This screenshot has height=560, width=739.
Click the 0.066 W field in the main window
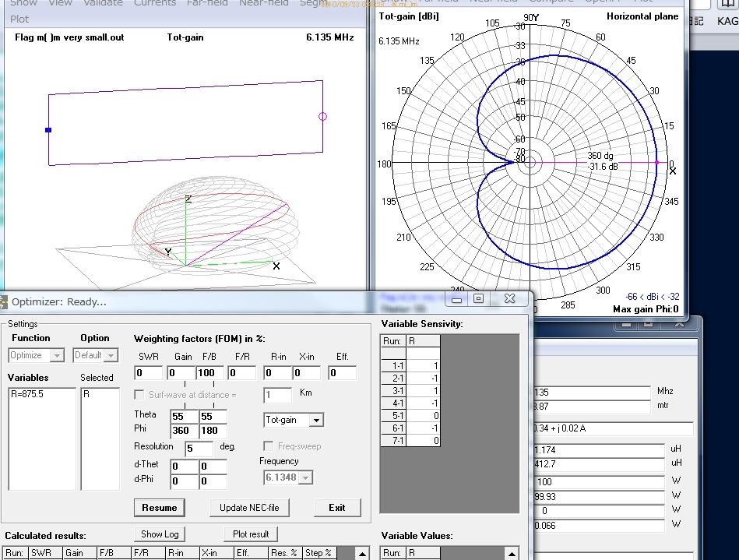(x=599, y=525)
